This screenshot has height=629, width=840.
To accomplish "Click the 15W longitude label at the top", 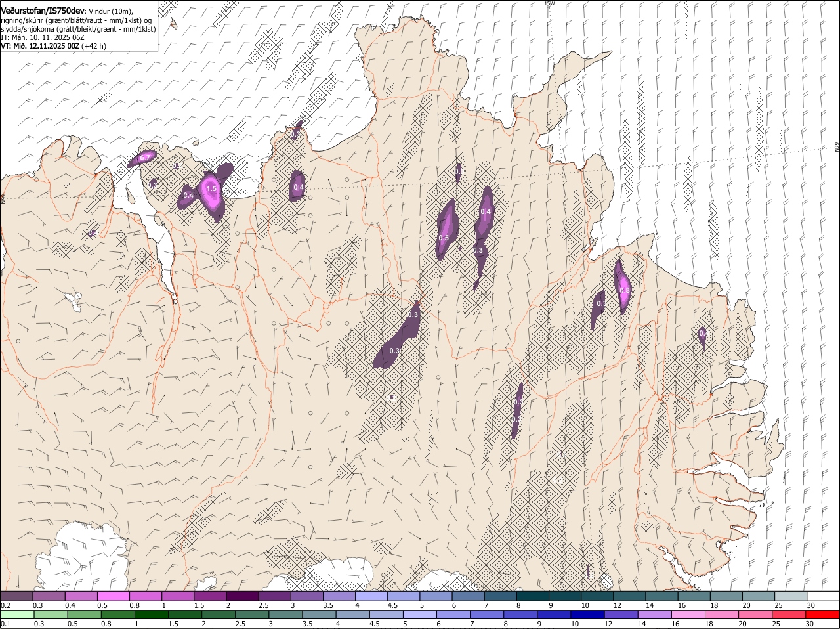I will click(x=550, y=3).
